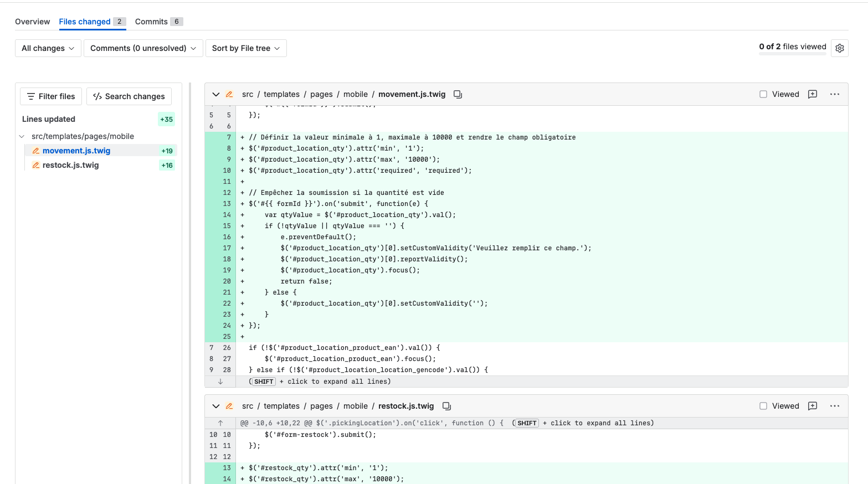Add comment on restock.js.twig file
The image size is (868, 484).
(x=812, y=406)
